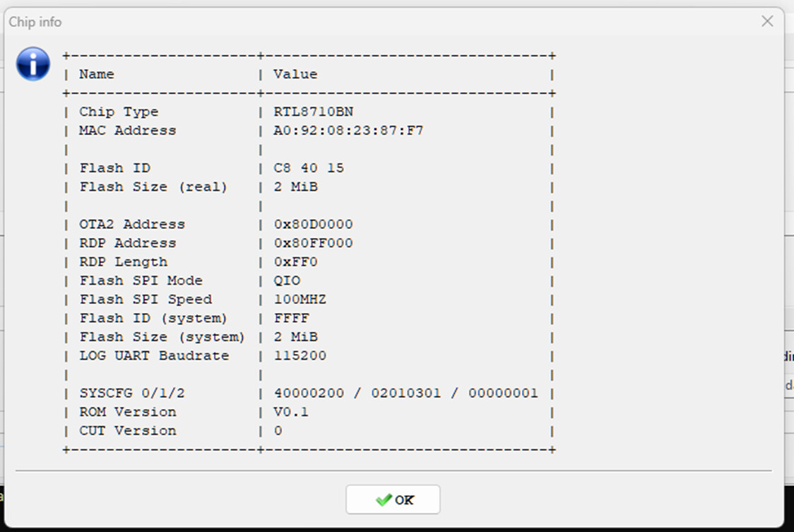794x532 pixels.
Task: Close the Chip info dialog
Action: pos(767,21)
